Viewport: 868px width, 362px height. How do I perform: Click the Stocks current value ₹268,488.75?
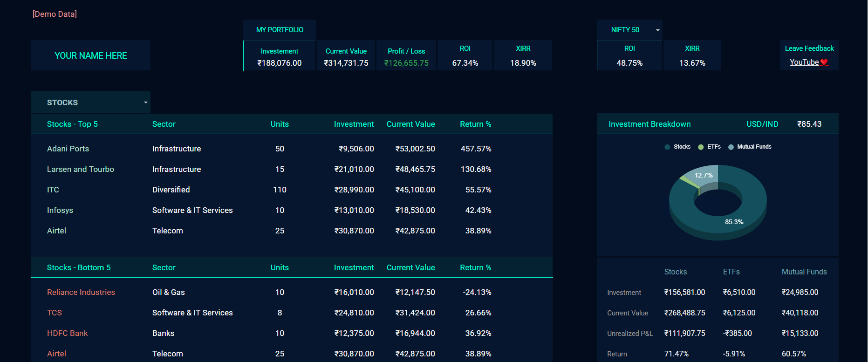pyautogui.click(x=684, y=313)
